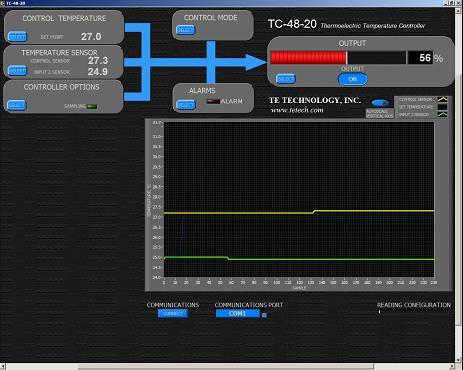This screenshot has width=463, height=370.
Task: Open the COM1 communications port dropdown
Action: (238, 314)
